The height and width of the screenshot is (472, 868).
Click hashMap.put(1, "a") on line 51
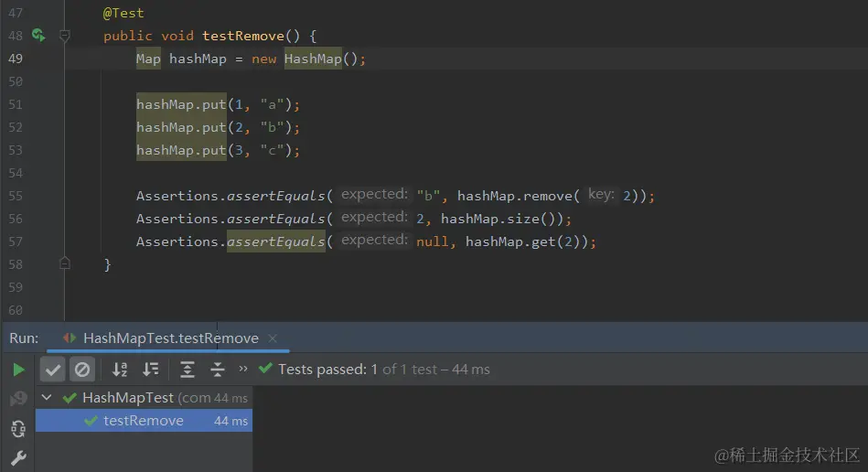point(218,104)
